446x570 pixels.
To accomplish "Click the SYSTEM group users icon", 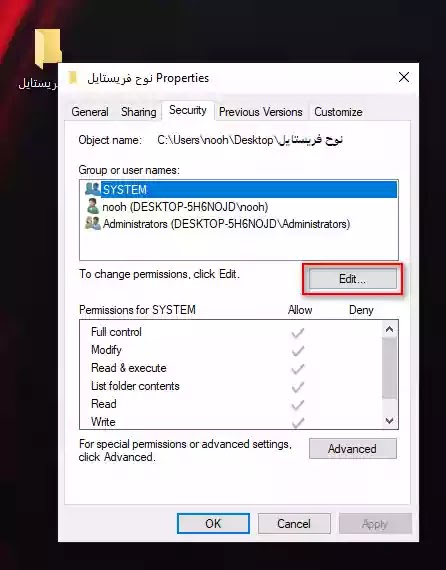I will (x=93, y=189).
